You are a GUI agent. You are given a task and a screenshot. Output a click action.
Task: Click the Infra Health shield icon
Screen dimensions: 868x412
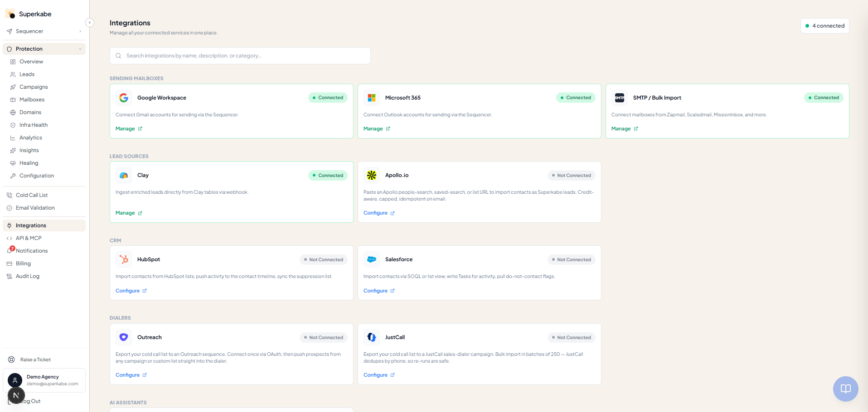13,125
